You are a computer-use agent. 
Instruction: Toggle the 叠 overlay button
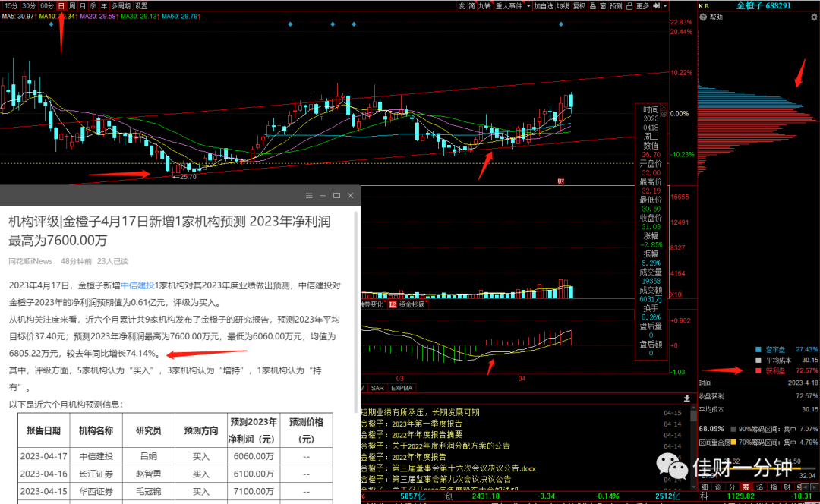coord(592,6)
